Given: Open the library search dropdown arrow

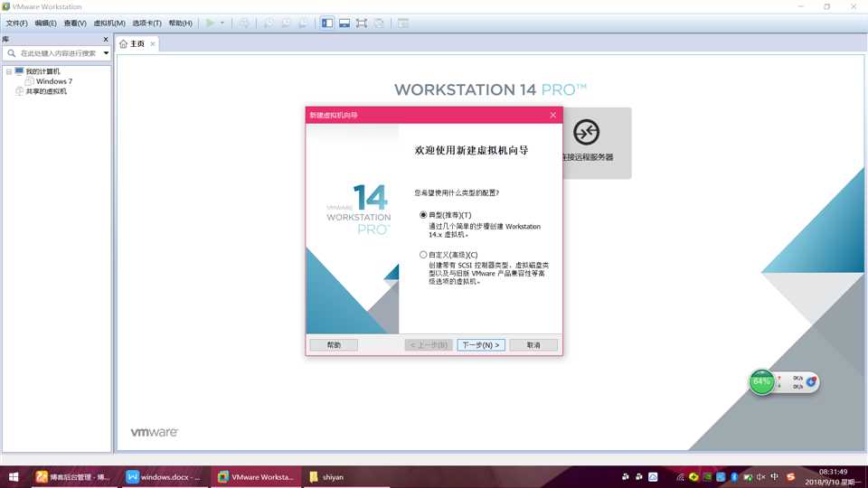Looking at the screenshot, I should [x=106, y=53].
